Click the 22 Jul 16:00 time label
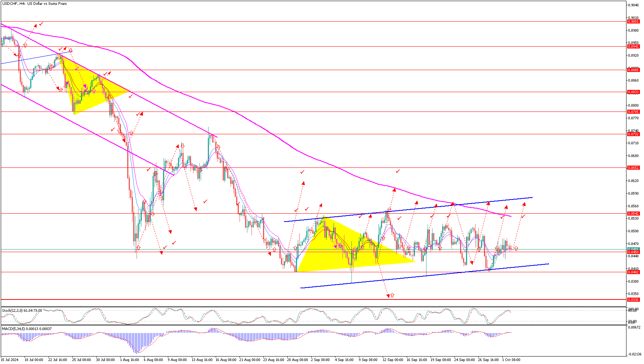Screen dimensions: 644x364 pyautogui.click(x=58, y=360)
